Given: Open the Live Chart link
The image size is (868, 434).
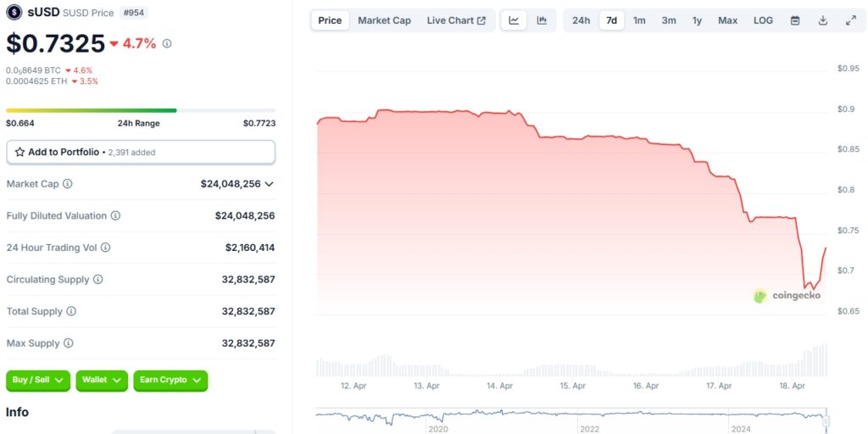Looking at the screenshot, I should tap(456, 20).
